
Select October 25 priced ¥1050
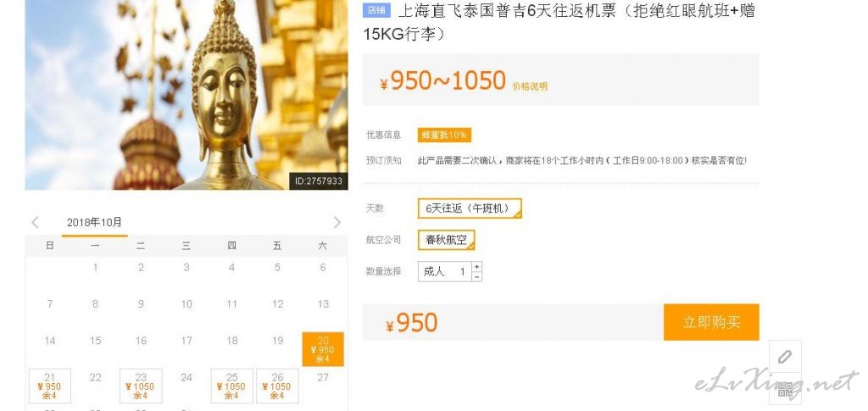232,386
